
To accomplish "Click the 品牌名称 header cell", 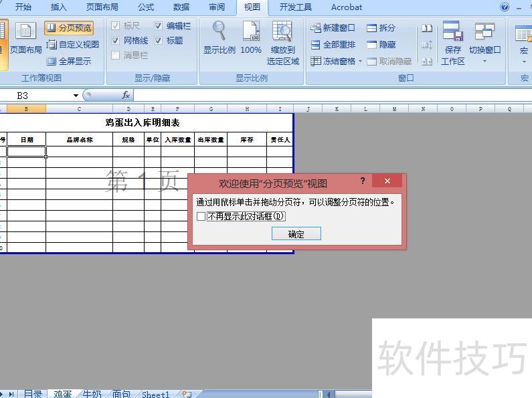I will pos(79,139).
